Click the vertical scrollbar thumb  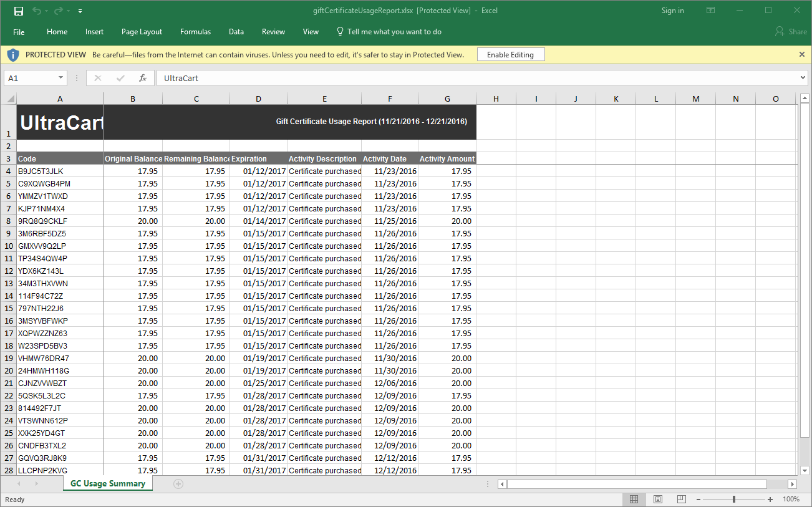click(805, 271)
